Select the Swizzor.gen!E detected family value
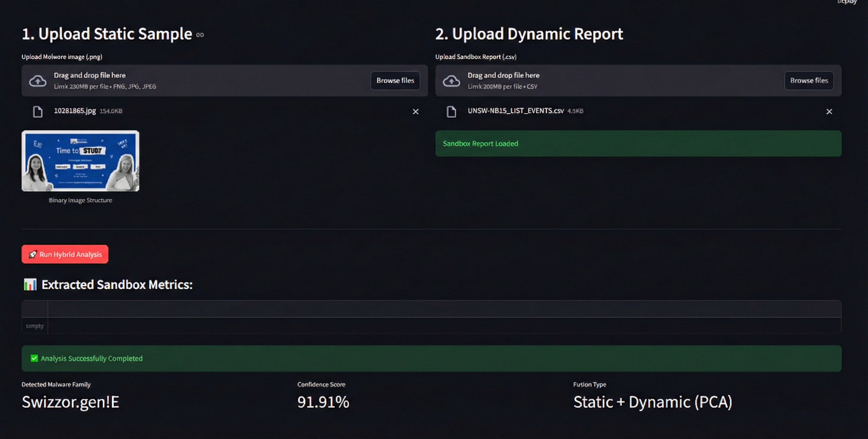The image size is (868, 439). 70,402
